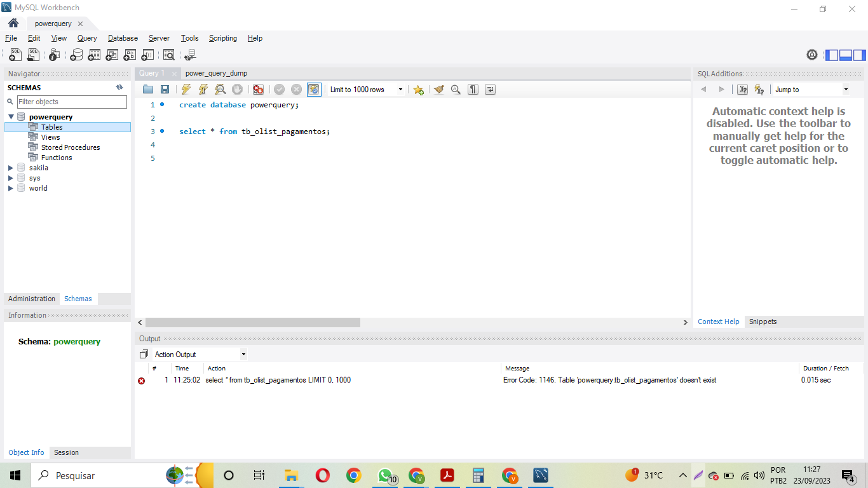Toggle automatic context help button
868x488 pixels.
(x=759, y=90)
